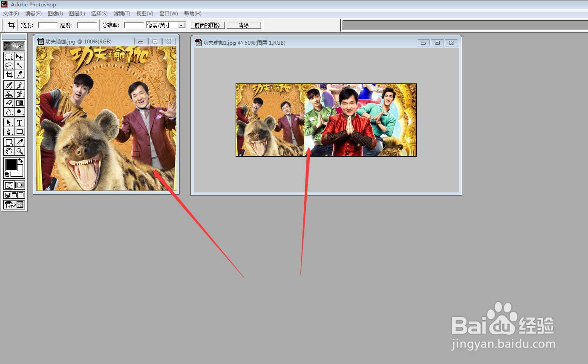Open the 帮助(H) menu
This screenshot has width=588, height=364.
tap(193, 14)
